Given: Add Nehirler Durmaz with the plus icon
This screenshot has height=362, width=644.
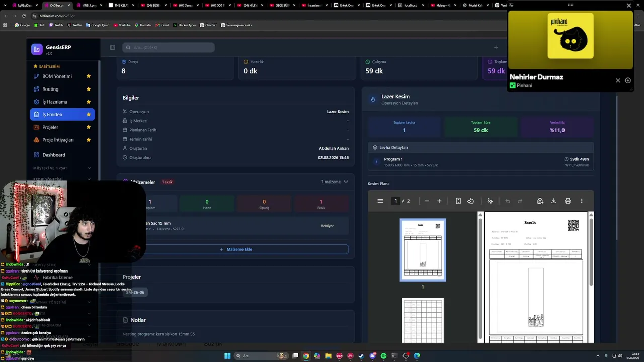Looking at the screenshot, I should (628, 80).
